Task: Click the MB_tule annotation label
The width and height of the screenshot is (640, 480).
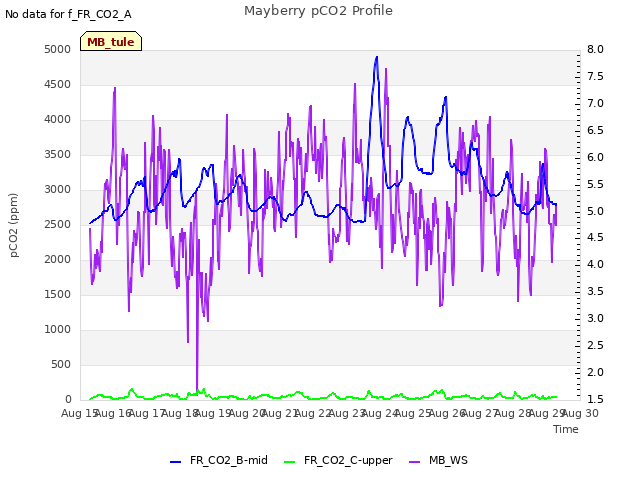Action: coord(111,41)
